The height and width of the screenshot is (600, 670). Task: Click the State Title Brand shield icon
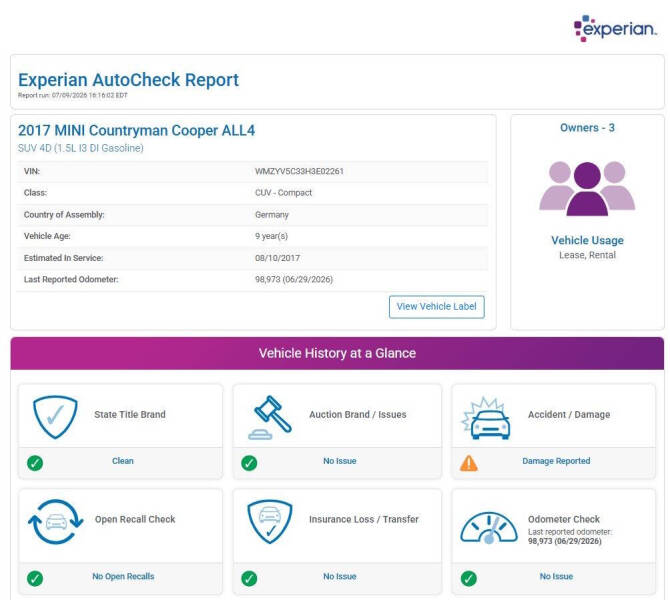pyautogui.click(x=55, y=417)
